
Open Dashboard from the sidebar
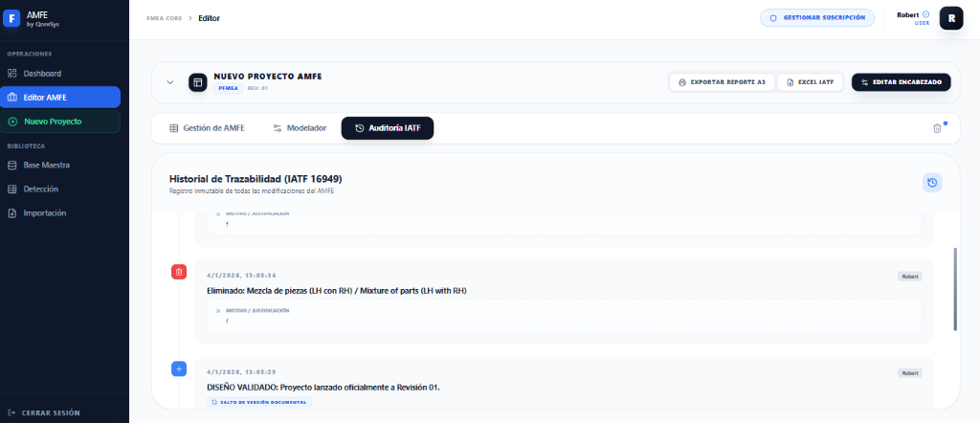[x=42, y=74]
